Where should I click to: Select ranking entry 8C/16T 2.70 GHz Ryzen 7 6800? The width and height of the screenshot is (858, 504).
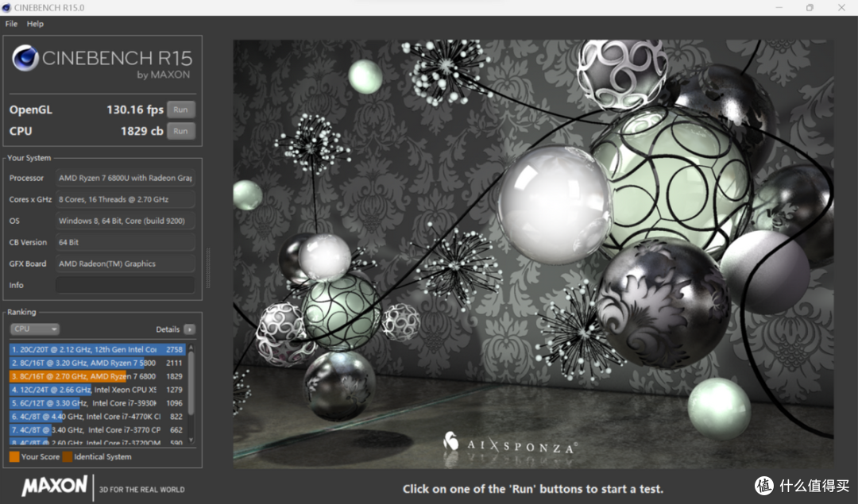point(98,376)
